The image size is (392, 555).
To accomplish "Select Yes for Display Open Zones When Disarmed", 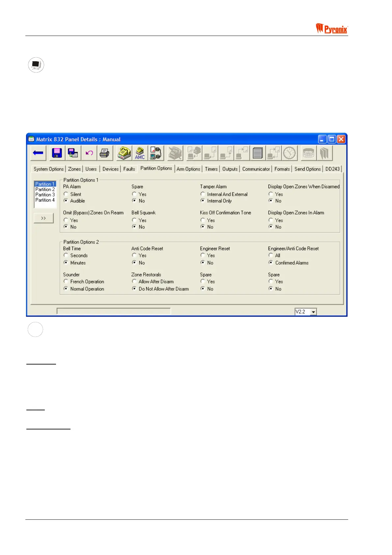I will coord(271,194).
